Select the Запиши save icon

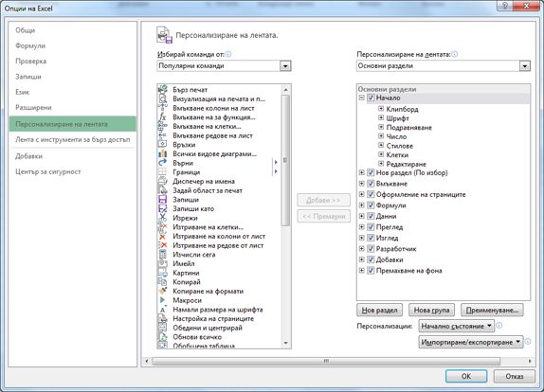click(162, 200)
